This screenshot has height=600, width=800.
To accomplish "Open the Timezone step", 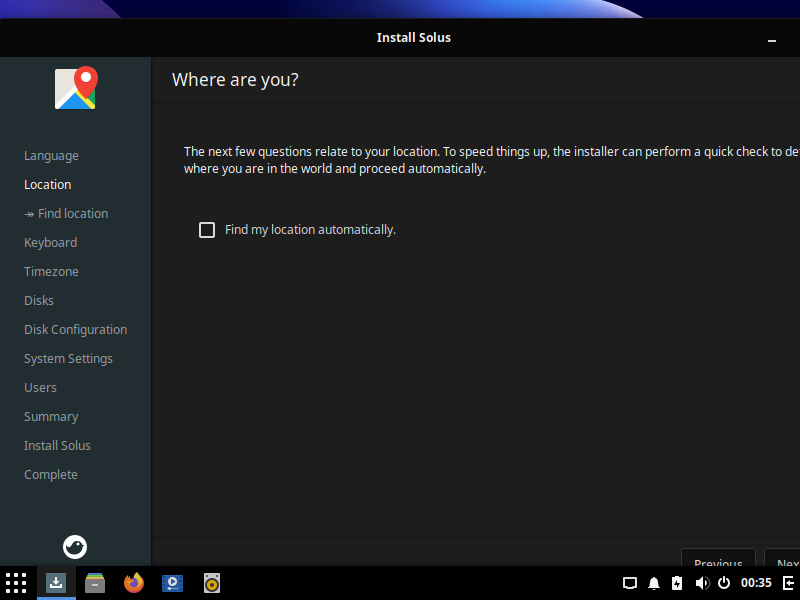I will tap(52, 272).
